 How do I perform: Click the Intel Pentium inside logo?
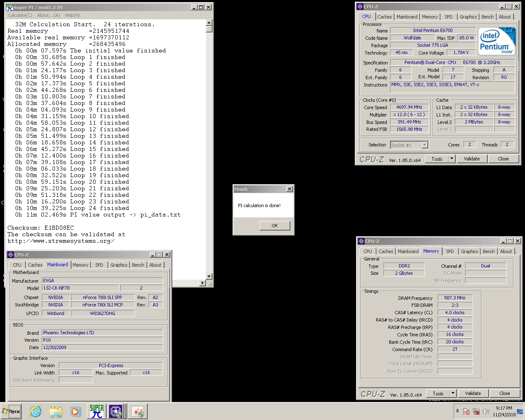[497, 41]
